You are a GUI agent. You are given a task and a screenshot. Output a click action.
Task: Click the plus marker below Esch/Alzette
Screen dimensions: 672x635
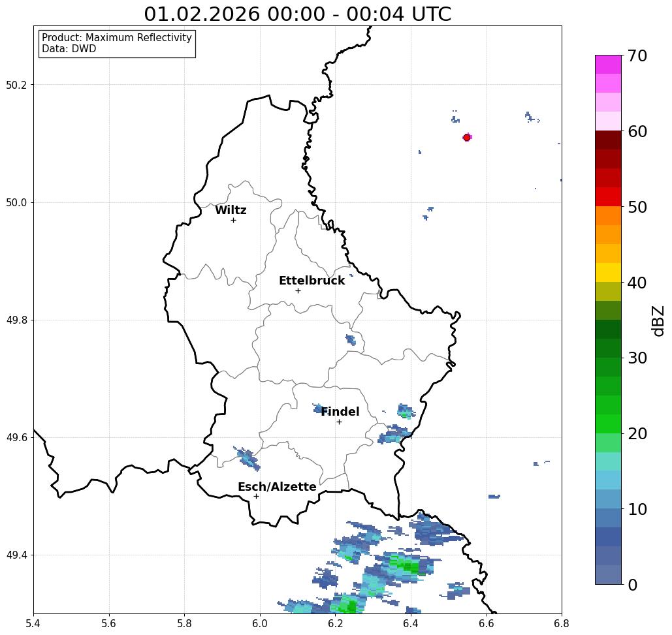[256, 497]
